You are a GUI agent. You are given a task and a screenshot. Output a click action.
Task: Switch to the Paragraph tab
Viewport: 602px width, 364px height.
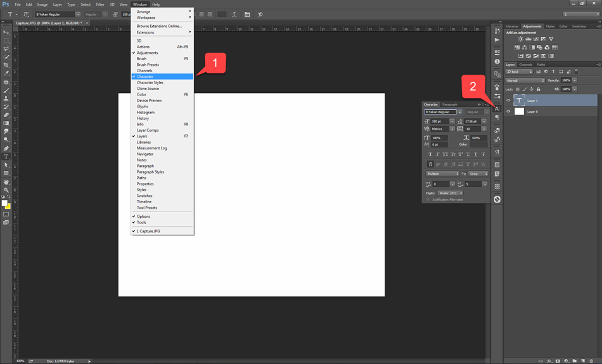[450, 104]
